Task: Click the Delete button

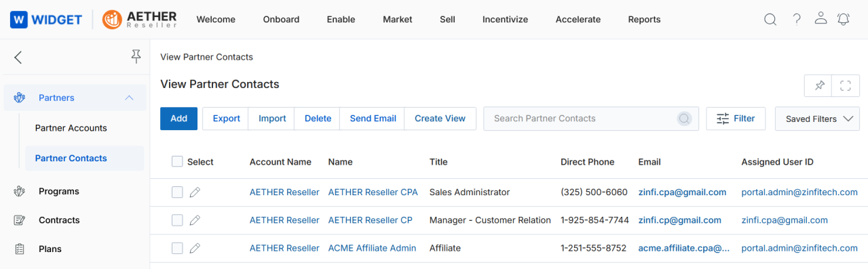Action: [318, 119]
